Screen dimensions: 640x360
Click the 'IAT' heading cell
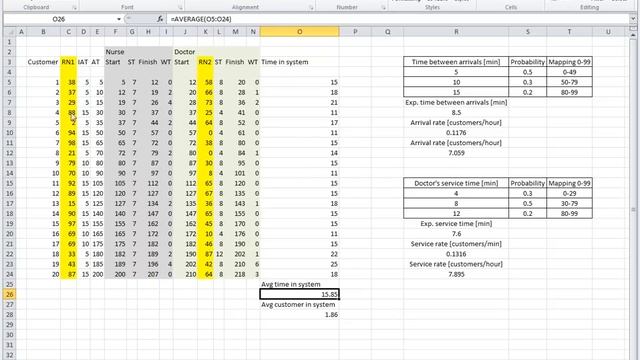(83, 62)
